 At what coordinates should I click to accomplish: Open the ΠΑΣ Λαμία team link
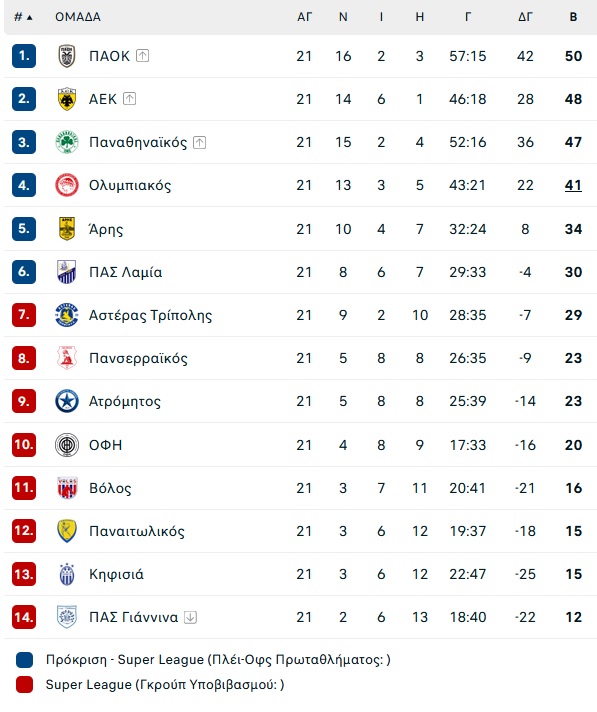(x=126, y=272)
